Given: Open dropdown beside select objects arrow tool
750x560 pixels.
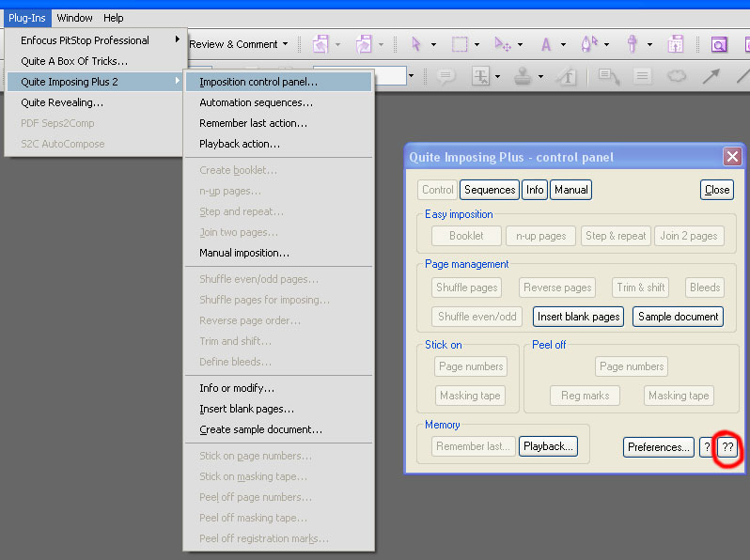Looking at the screenshot, I should click(x=433, y=44).
